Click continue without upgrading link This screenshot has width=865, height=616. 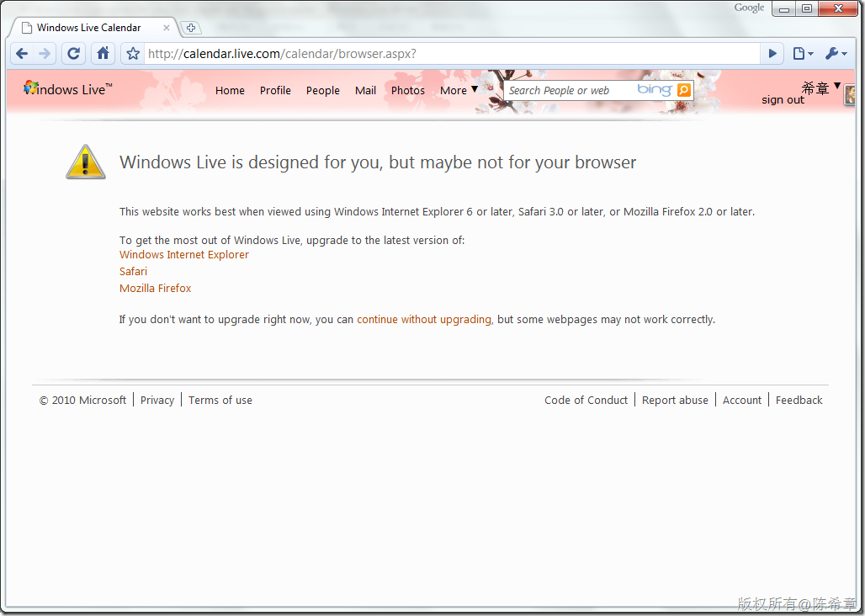click(424, 319)
